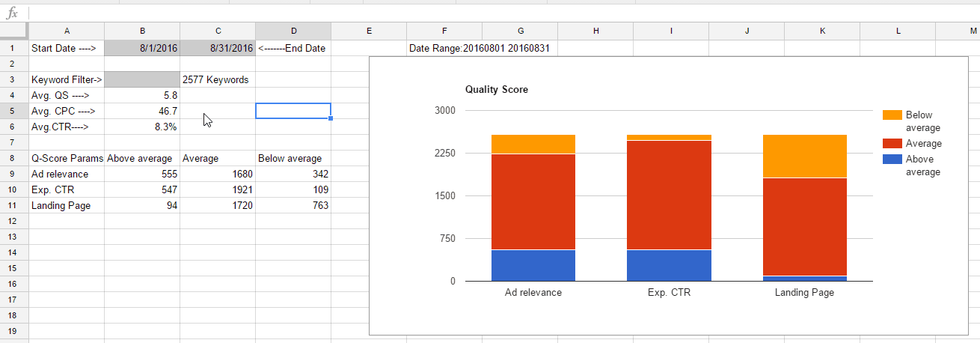This screenshot has height=343, width=980.
Task: Select column H header
Action: pos(595,31)
